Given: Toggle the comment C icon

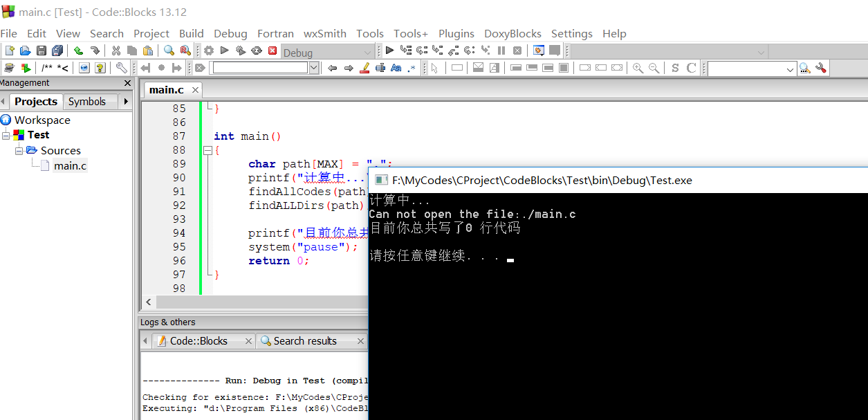Looking at the screenshot, I should coord(691,68).
